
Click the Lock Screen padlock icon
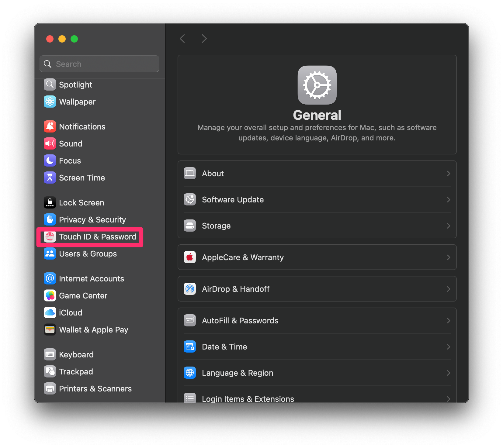tap(50, 202)
